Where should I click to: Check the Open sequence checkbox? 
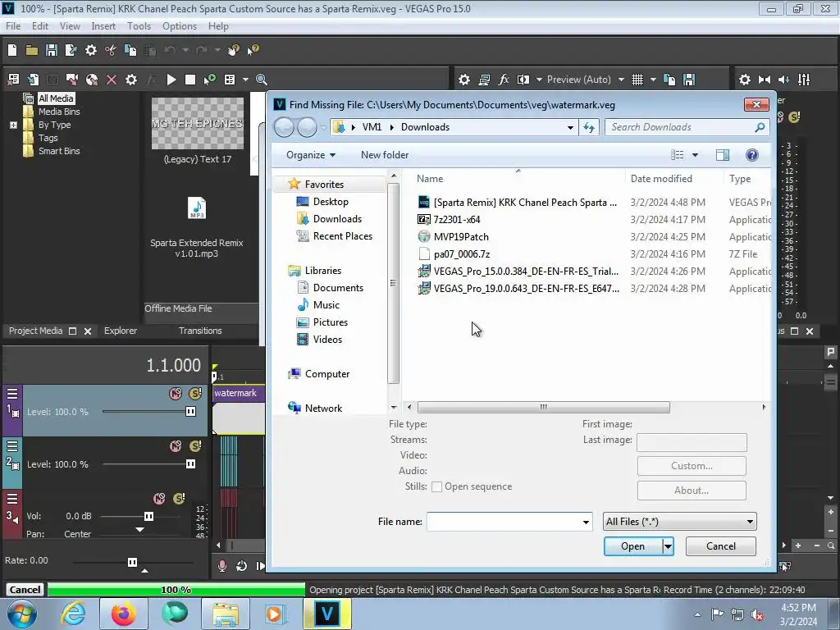(436, 486)
